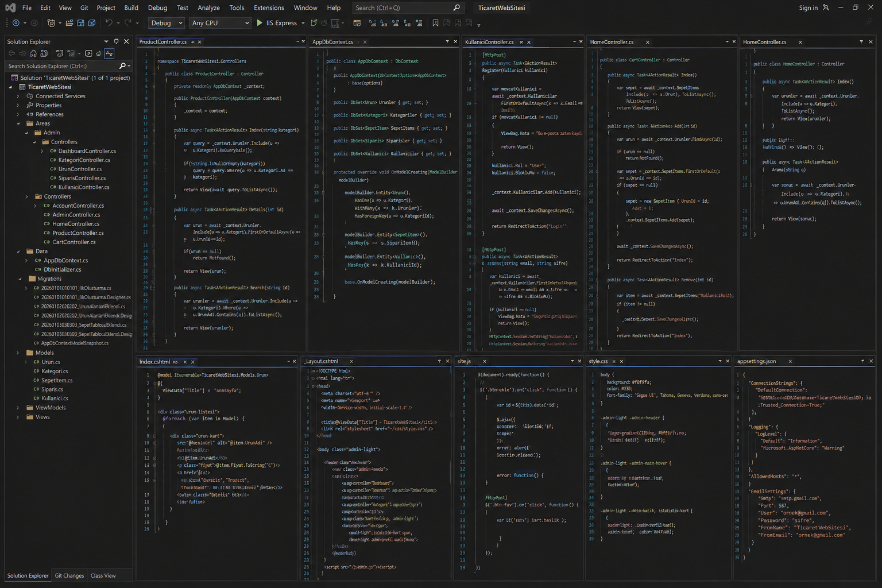Open the Any CPU platform dropdown
The width and height of the screenshot is (882, 588).
(221, 23)
